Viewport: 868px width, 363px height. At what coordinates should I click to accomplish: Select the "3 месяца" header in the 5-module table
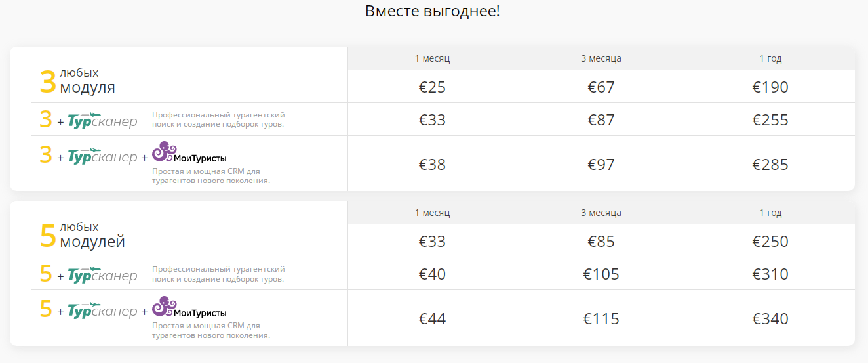pyautogui.click(x=601, y=213)
